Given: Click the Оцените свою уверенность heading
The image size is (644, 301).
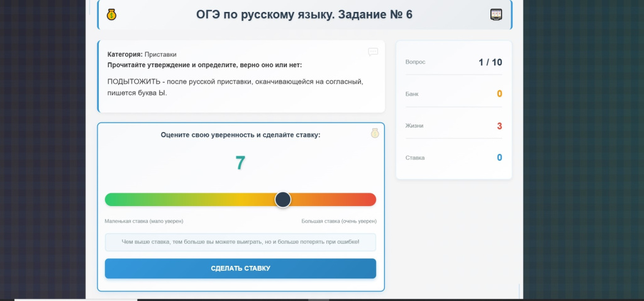Looking at the screenshot, I should point(240,134).
